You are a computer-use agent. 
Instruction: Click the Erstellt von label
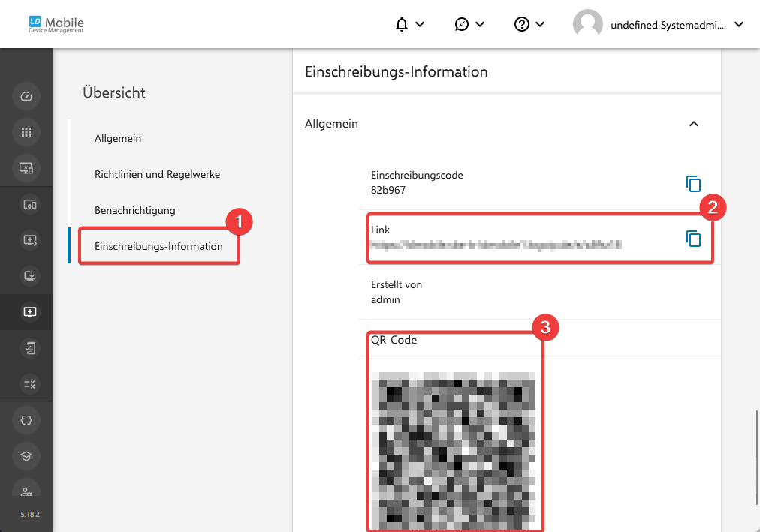coord(396,284)
